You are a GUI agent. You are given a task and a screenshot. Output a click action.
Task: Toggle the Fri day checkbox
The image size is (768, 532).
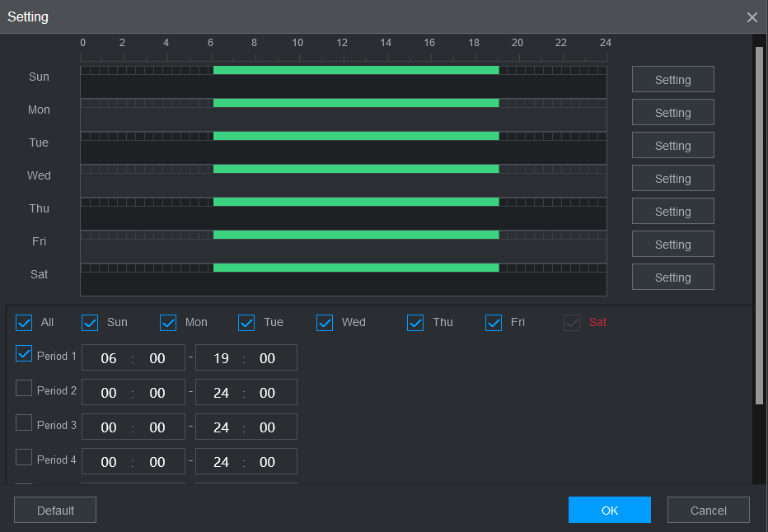(x=494, y=323)
